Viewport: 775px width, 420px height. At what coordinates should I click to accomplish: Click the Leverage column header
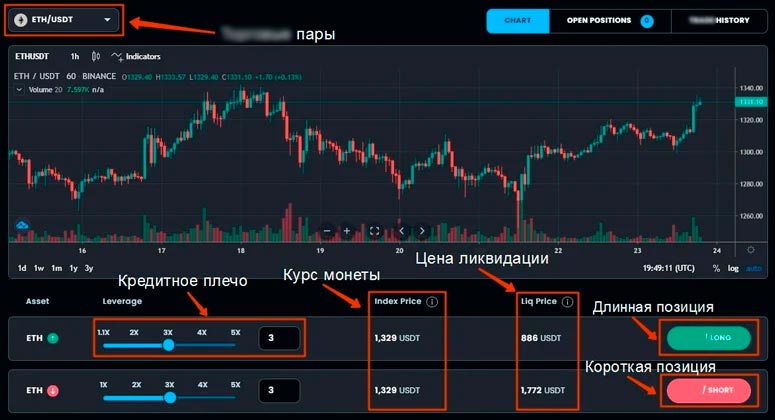point(122,301)
